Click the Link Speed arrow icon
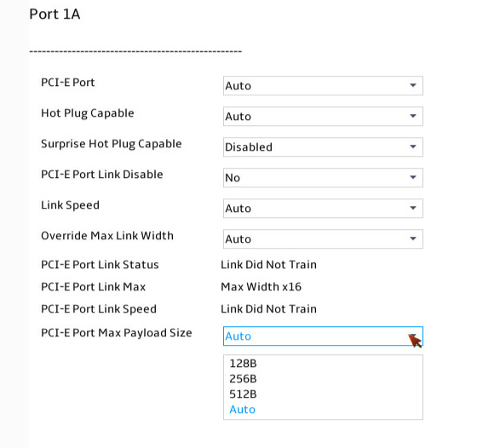This screenshot has height=448, width=477. coord(413,208)
